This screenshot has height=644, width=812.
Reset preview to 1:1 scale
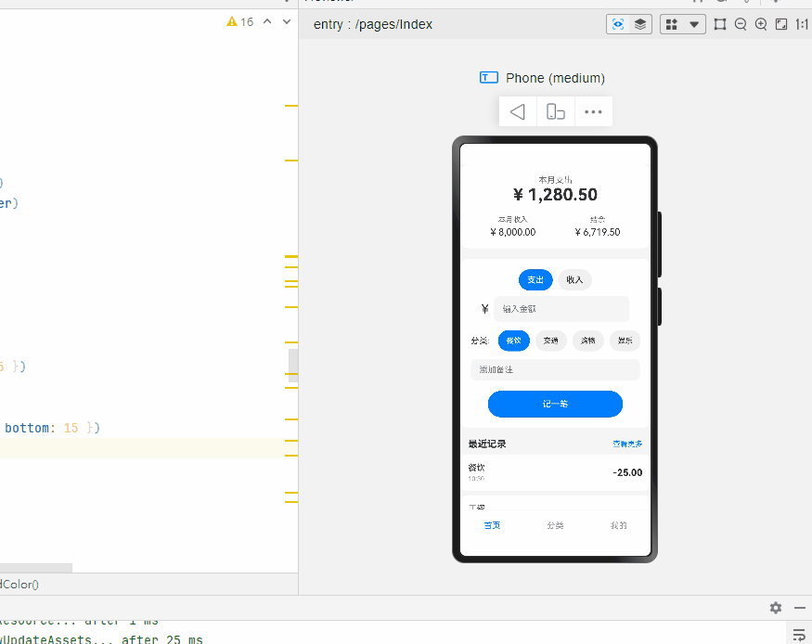coord(802,24)
